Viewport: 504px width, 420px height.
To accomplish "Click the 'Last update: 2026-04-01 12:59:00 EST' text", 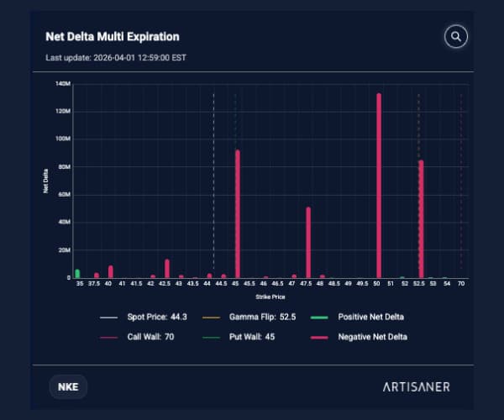I will pos(116,58).
